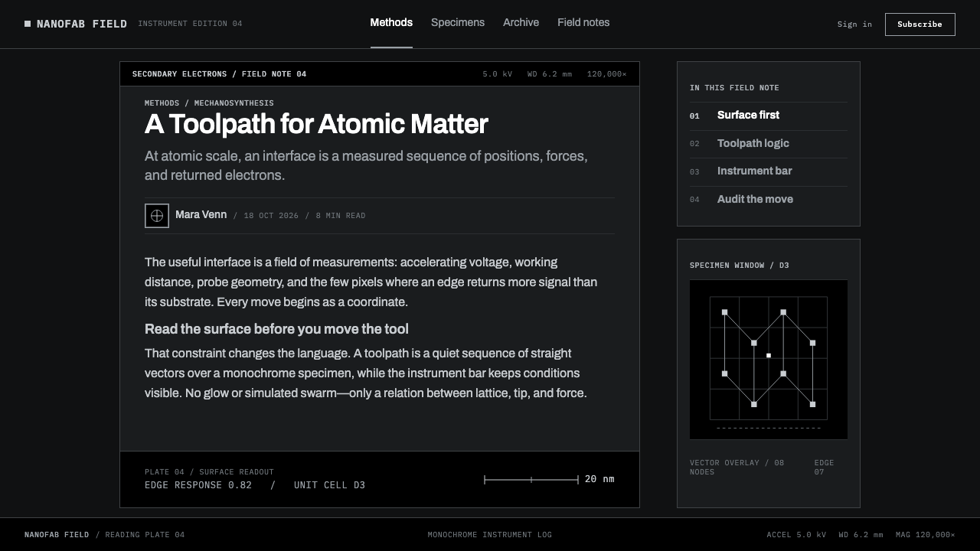
Task: Click the SPECIMEN WINDOW / D3 heading
Action: point(739,266)
